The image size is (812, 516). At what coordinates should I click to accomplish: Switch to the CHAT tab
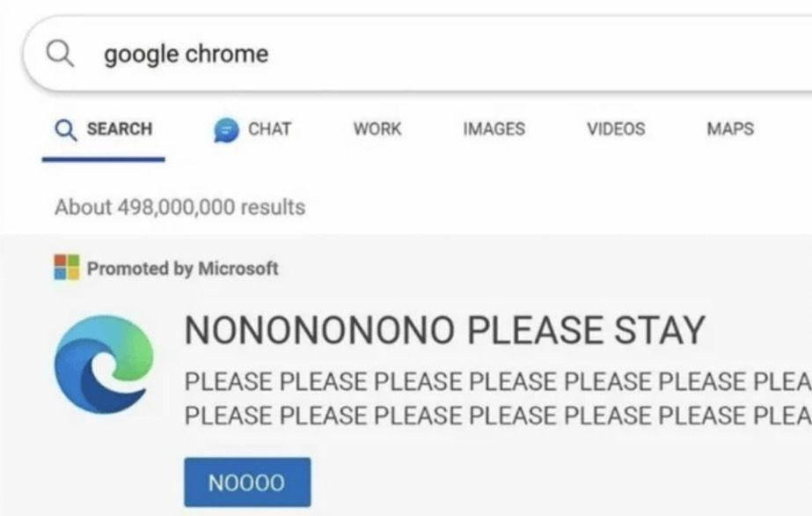click(269, 129)
